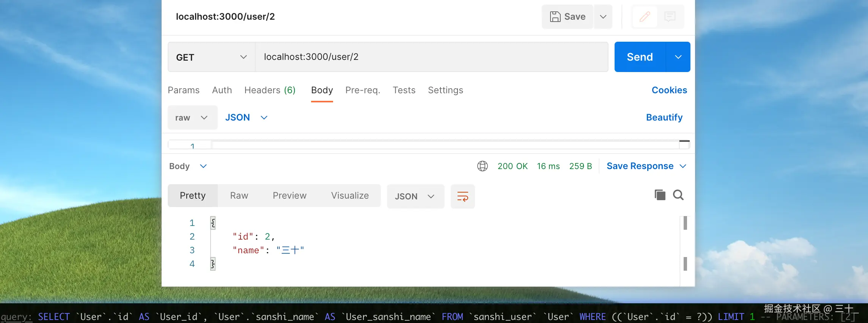The width and height of the screenshot is (868, 323).
Task: Select the Pretty response view
Action: tap(193, 196)
